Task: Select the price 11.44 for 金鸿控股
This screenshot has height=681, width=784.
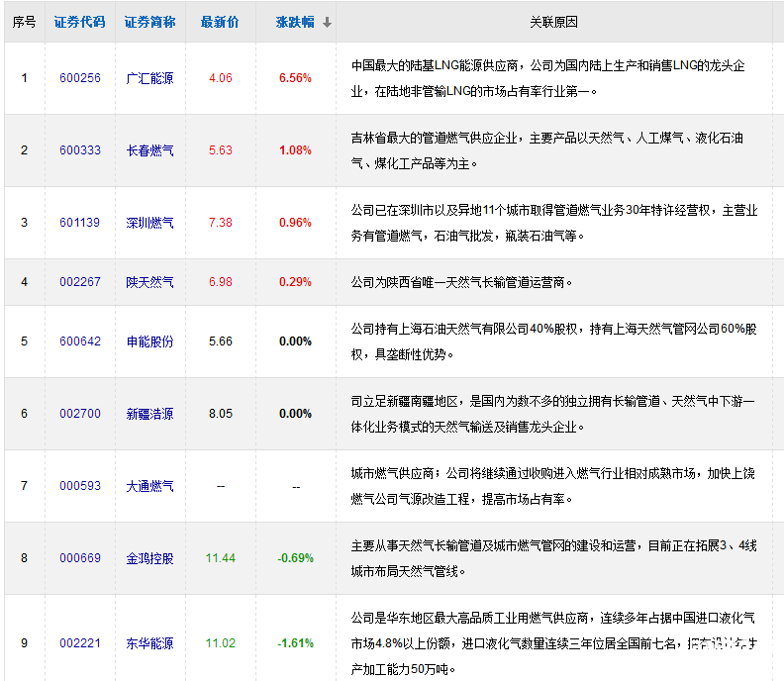Action: pyautogui.click(x=221, y=558)
